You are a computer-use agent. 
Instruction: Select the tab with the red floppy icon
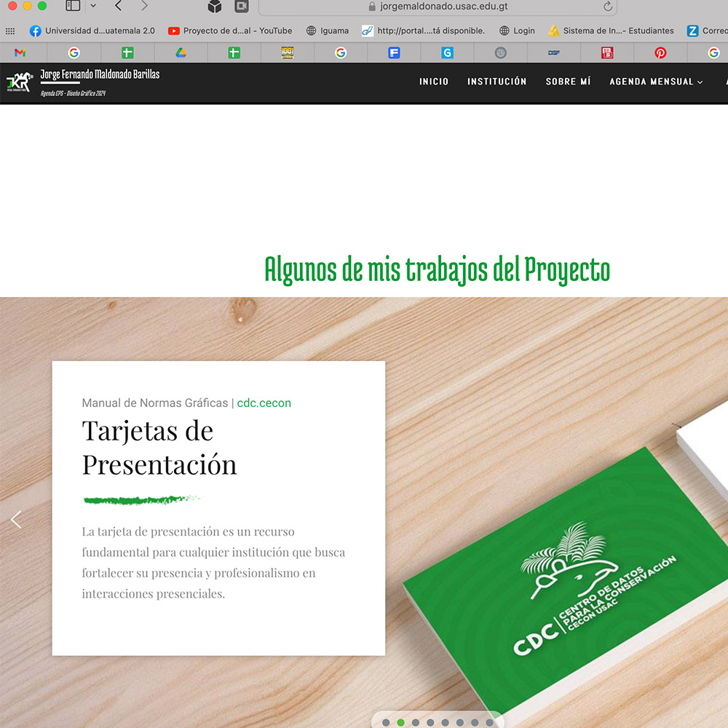(607, 53)
